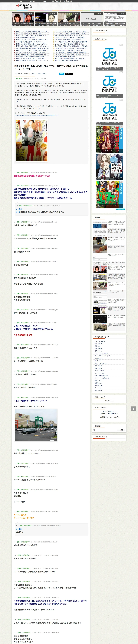138x644 pixels.
Task: Open the 月を選択 monthly archive dropdown
Action: pyautogui.click(x=109, y=401)
